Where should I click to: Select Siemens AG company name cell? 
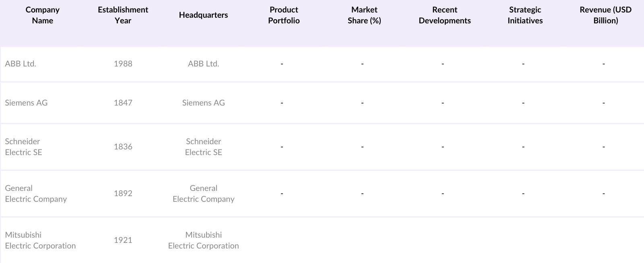point(26,103)
